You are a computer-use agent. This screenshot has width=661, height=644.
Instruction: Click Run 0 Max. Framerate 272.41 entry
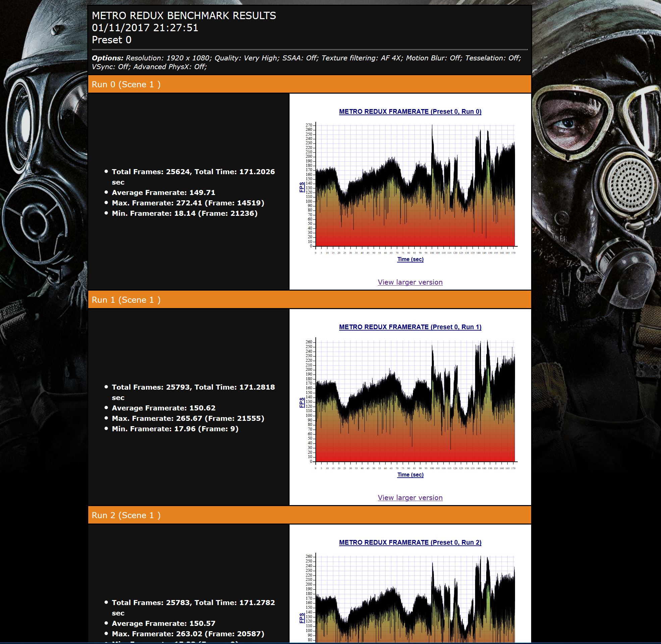click(x=188, y=203)
